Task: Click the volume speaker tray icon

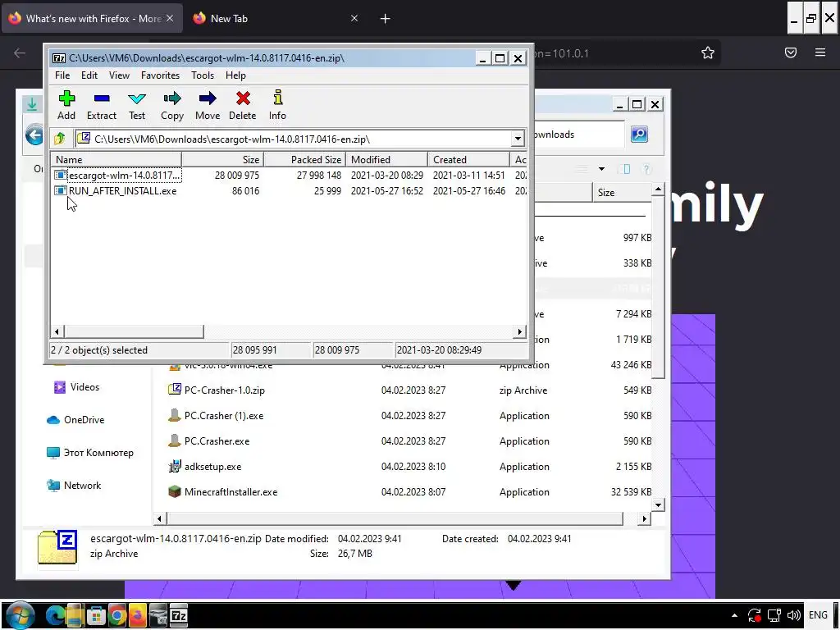Action: tap(794, 615)
